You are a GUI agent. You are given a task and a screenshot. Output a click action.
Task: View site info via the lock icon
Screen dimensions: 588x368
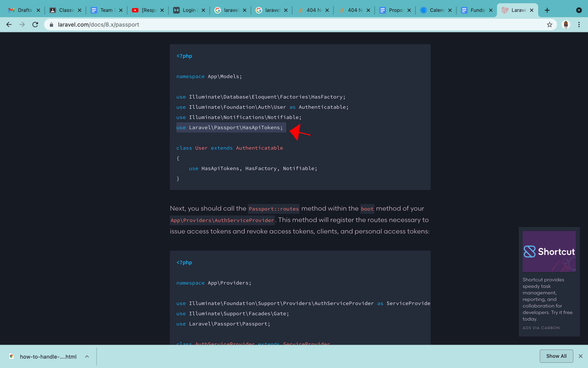(x=51, y=25)
